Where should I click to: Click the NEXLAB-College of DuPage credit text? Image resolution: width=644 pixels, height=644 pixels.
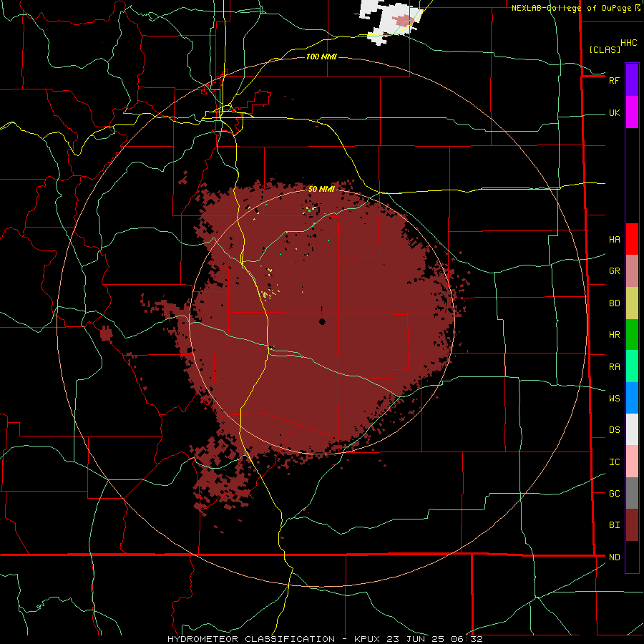(x=571, y=8)
